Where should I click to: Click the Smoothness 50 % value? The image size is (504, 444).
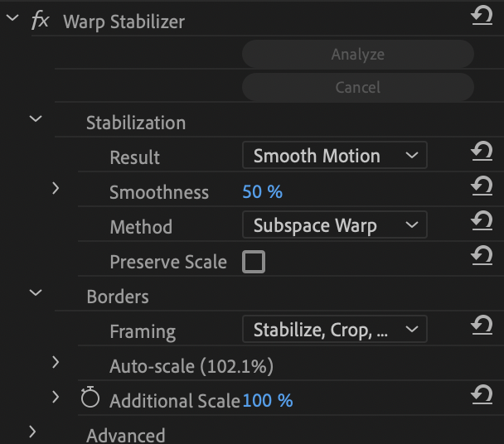(x=263, y=192)
